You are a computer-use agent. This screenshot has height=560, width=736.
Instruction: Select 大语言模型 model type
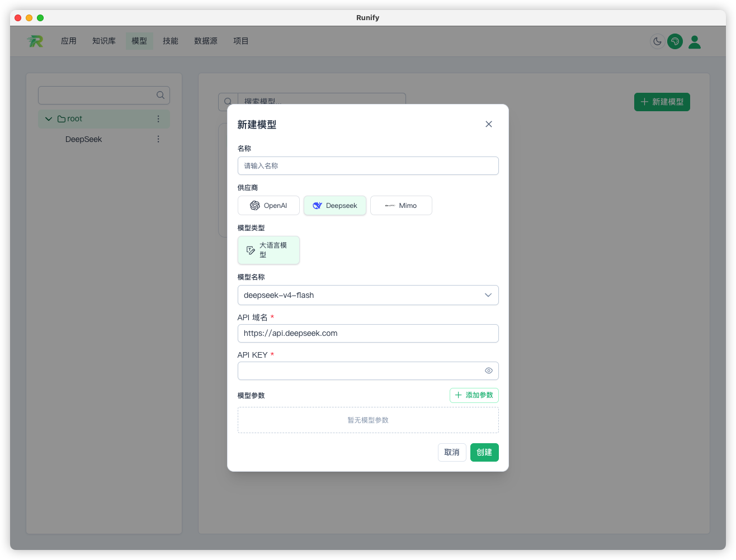268,250
